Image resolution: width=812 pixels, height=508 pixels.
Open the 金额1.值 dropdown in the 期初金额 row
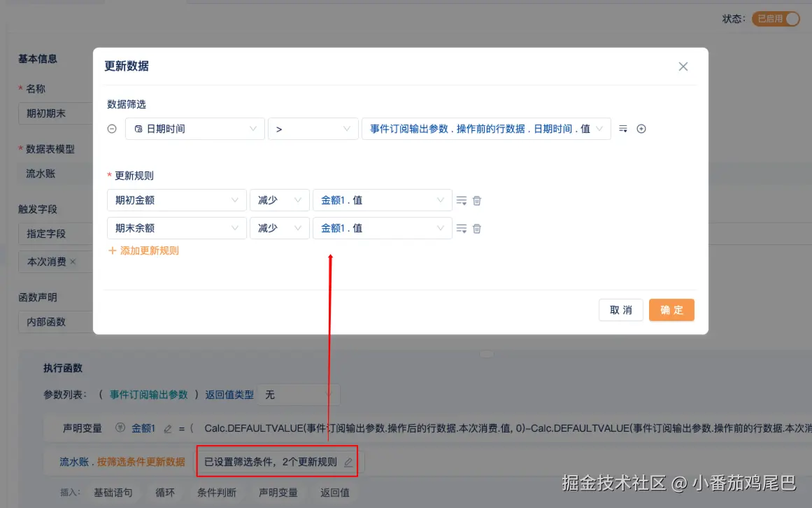click(382, 200)
